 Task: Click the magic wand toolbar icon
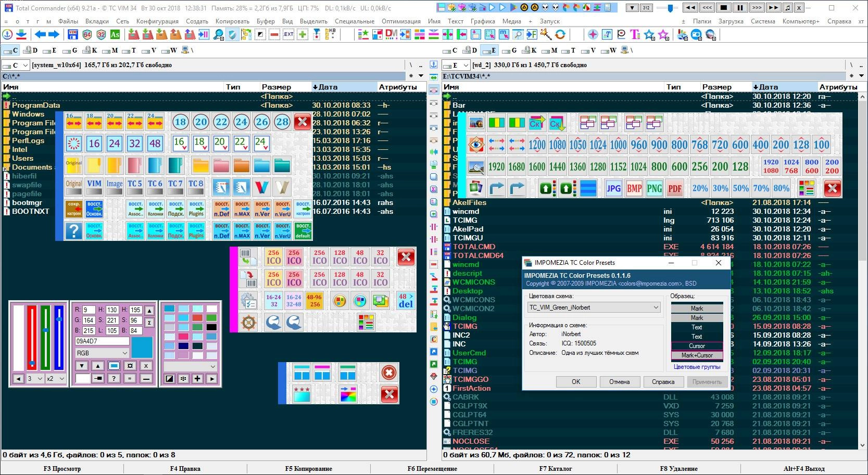[546, 35]
